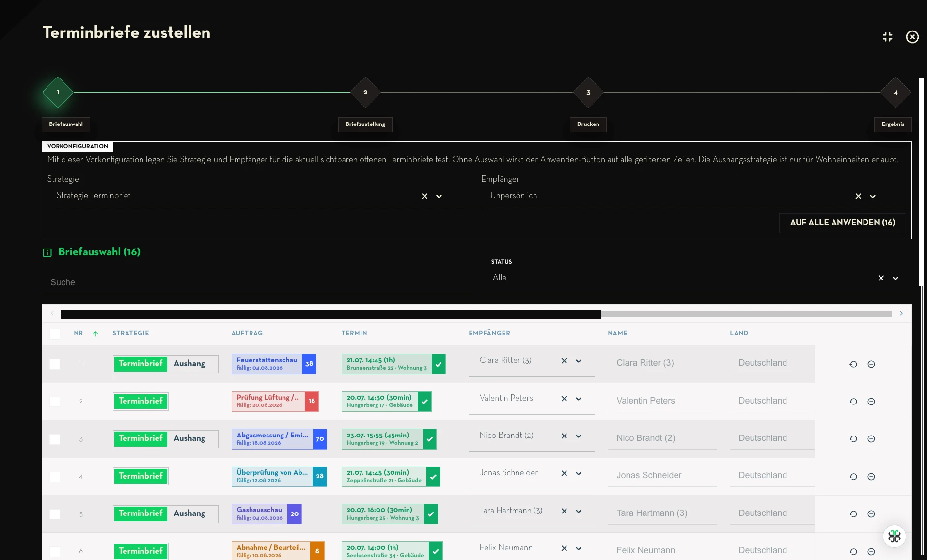Reset row Tara Hartmann with revert icon

click(x=853, y=514)
